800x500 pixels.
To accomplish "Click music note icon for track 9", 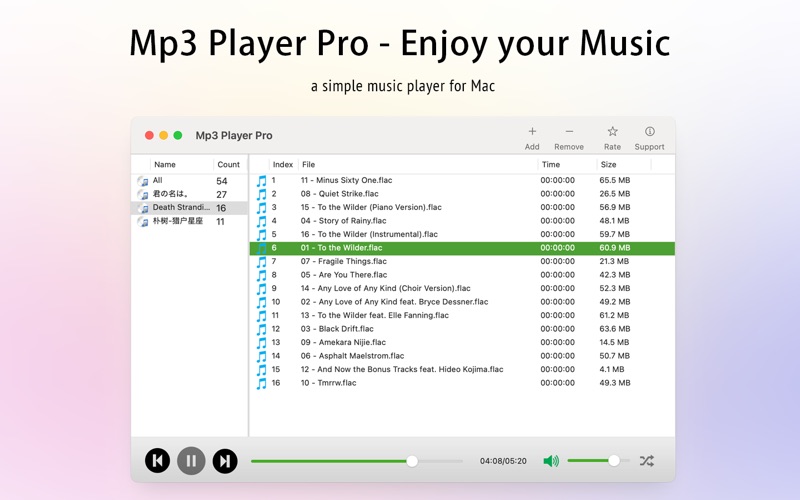I will pos(261,289).
